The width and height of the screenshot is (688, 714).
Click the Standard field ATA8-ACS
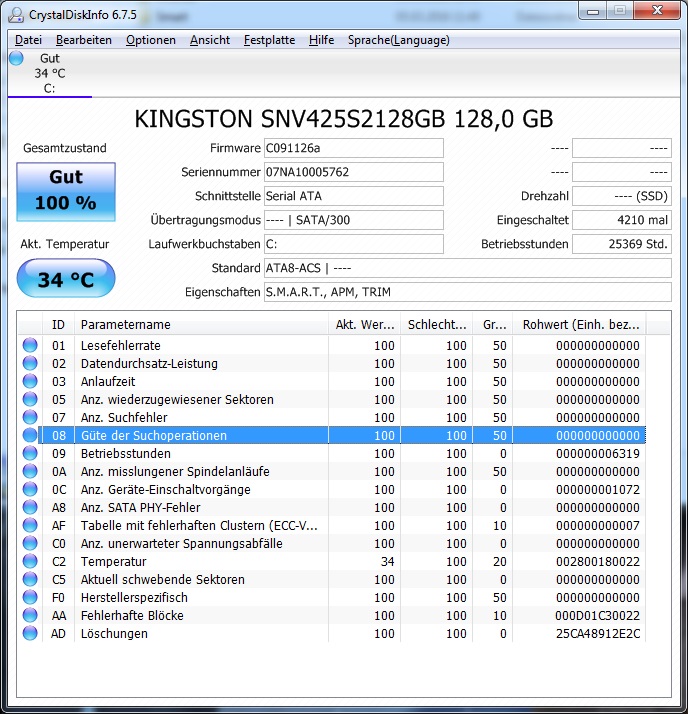coord(468,268)
